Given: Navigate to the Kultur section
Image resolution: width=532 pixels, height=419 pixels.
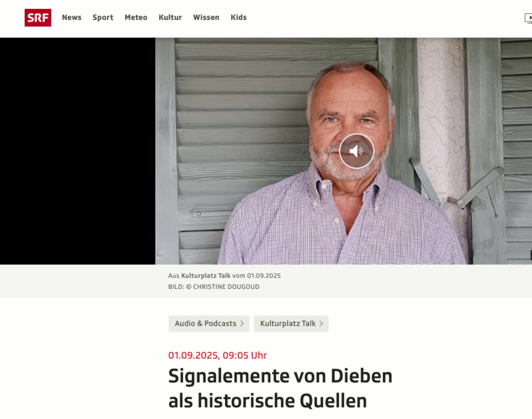Looking at the screenshot, I should [x=170, y=17].
